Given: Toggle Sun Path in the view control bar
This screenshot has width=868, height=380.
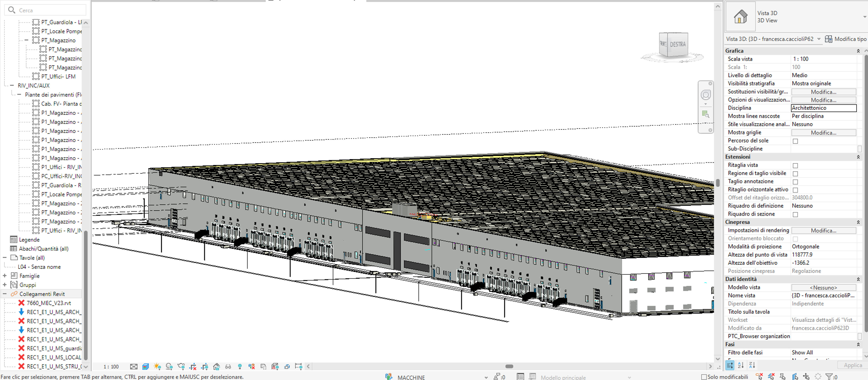Looking at the screenshot, I should 157,366.
